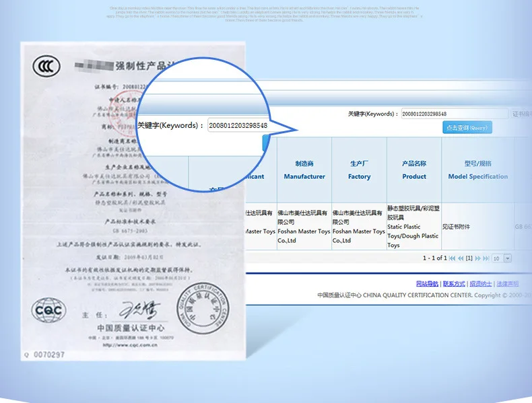Click the CCC logo on the certificate

pyautogui.click(x=46, y=66)
